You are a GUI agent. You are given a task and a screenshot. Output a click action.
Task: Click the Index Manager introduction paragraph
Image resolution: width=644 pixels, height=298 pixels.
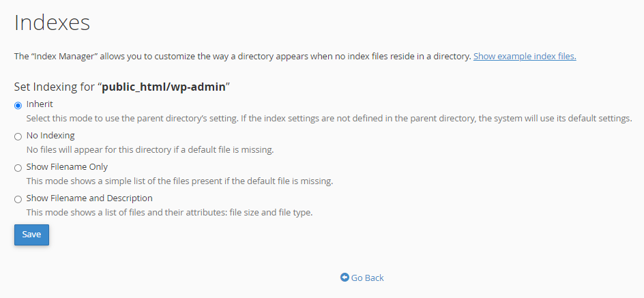click(242, 56)
